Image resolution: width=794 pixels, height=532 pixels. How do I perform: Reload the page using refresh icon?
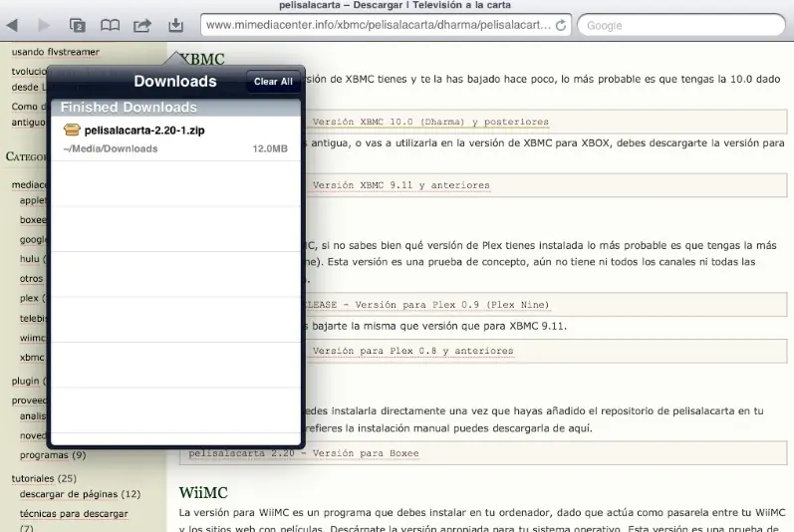[561, 25]
